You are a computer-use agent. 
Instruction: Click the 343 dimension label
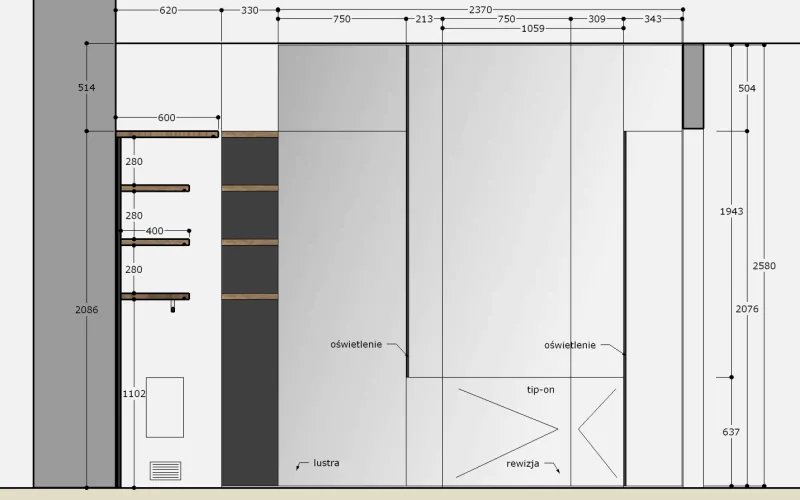(653, 19)
